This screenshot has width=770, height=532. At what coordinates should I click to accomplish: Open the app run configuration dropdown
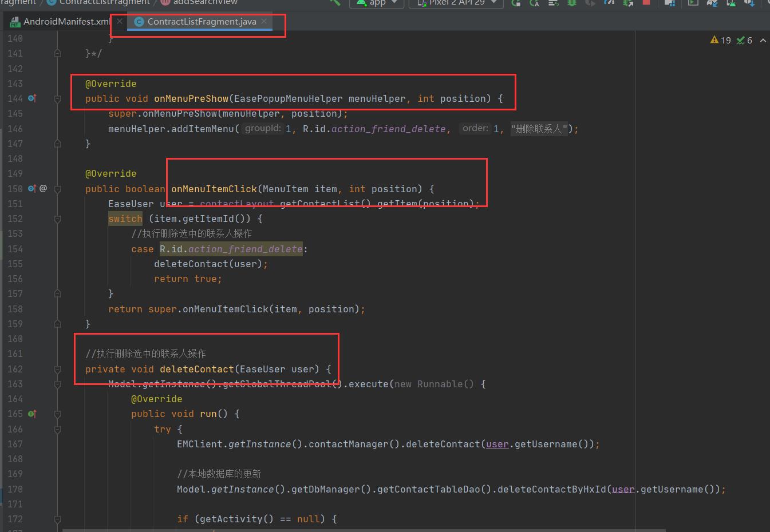click(x=377, y=2)
